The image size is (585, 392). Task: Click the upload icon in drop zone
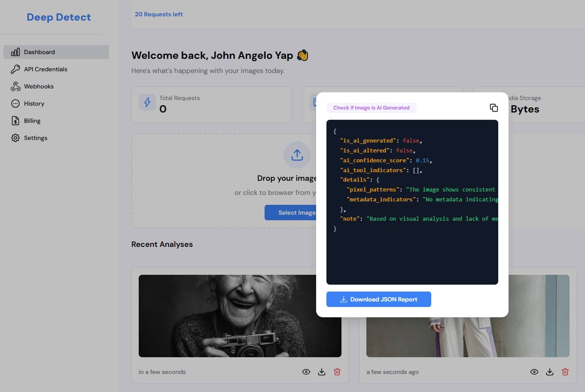pos(297,155)
